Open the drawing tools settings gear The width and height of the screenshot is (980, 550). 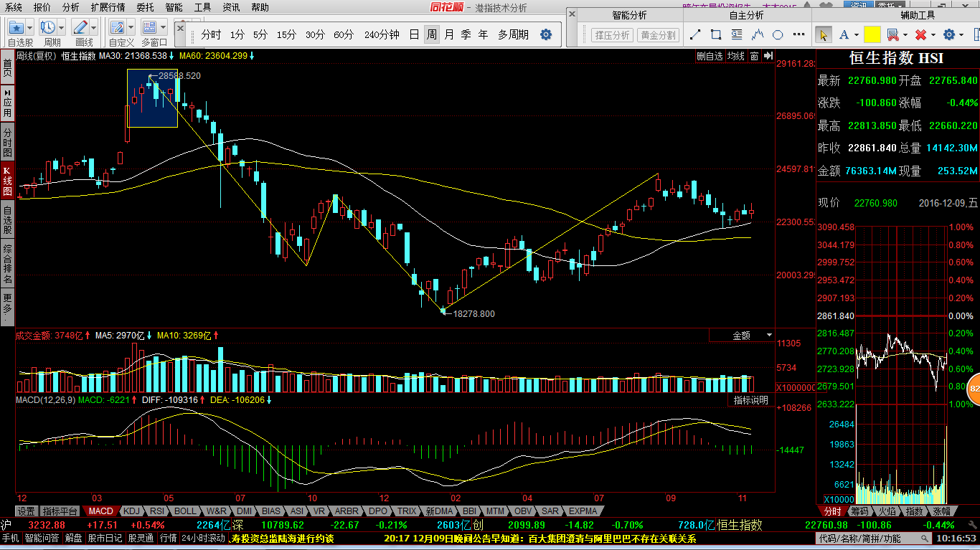click(949, 34)
